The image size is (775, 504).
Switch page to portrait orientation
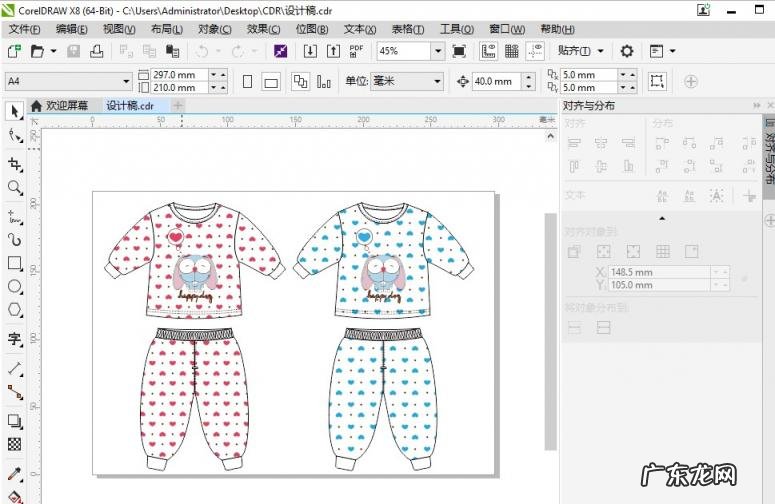pos(247,82)
